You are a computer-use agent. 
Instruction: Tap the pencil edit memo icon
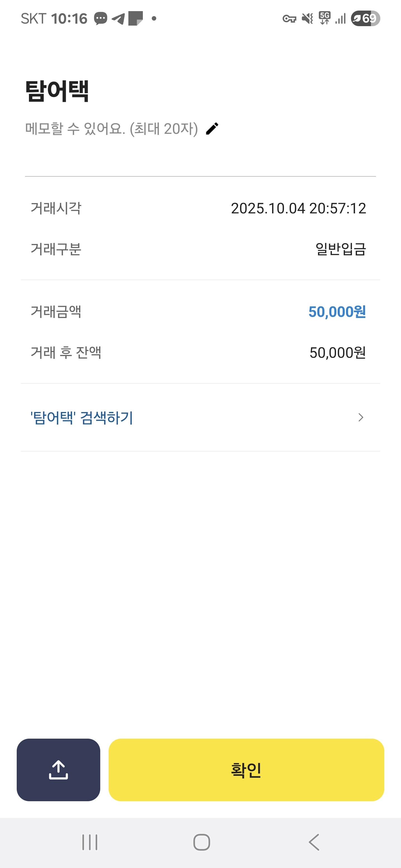pyautogui.click(x=212, y=129)
